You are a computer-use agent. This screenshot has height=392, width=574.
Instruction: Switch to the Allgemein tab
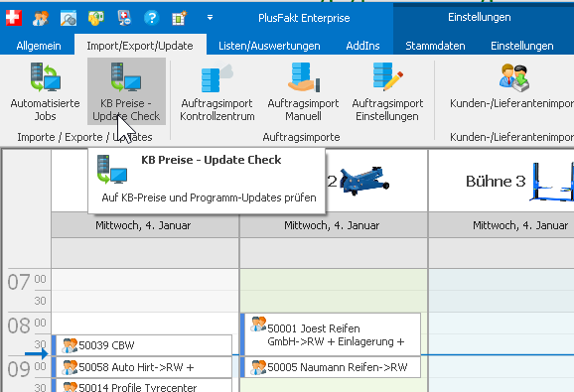(39, 46)
